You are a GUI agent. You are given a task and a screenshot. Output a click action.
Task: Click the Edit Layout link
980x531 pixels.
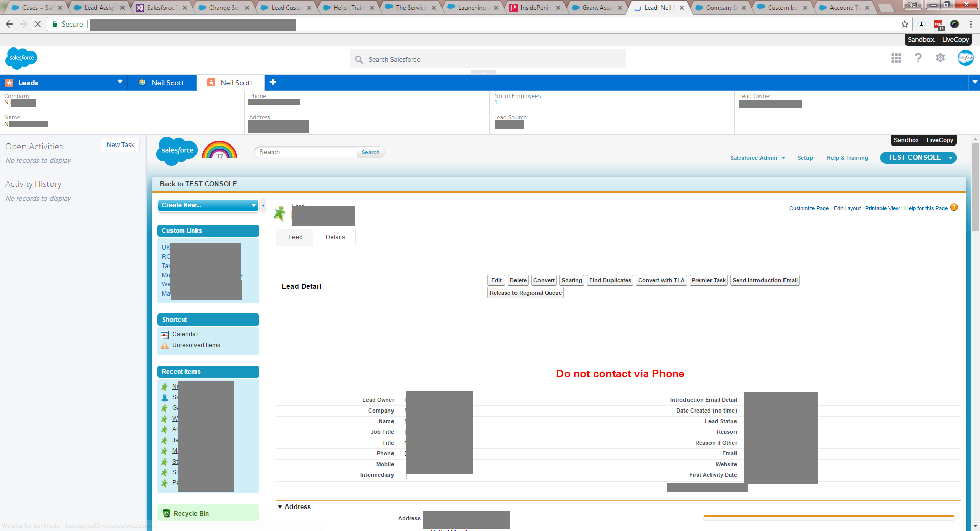tap(847, 208)
